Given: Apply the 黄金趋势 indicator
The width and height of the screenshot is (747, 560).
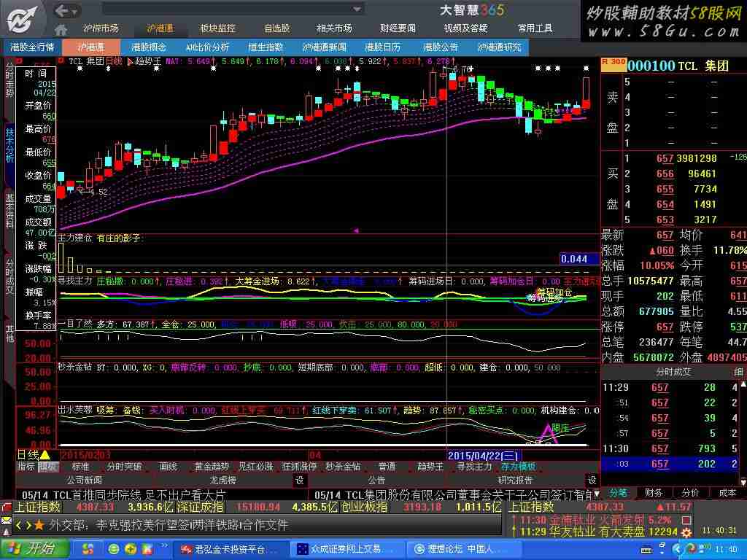Looking at the screenshot, I should (x=212, y=467).
